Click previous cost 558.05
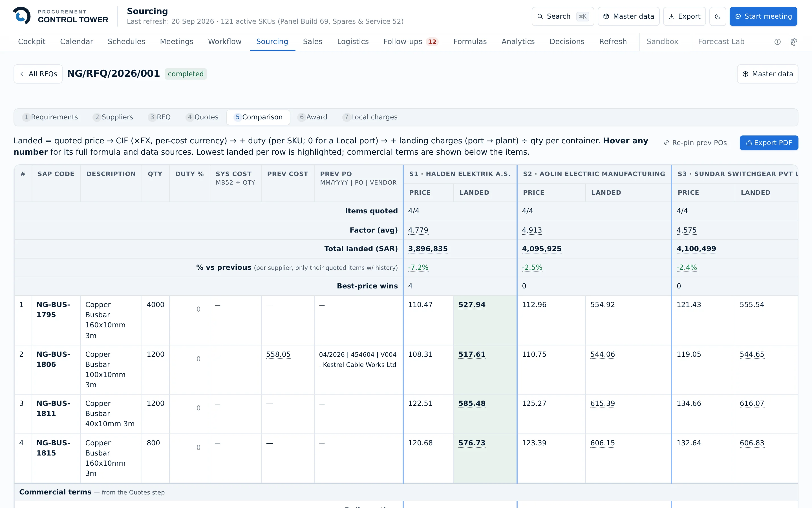 pyautogui.click(x=278, y=354)
